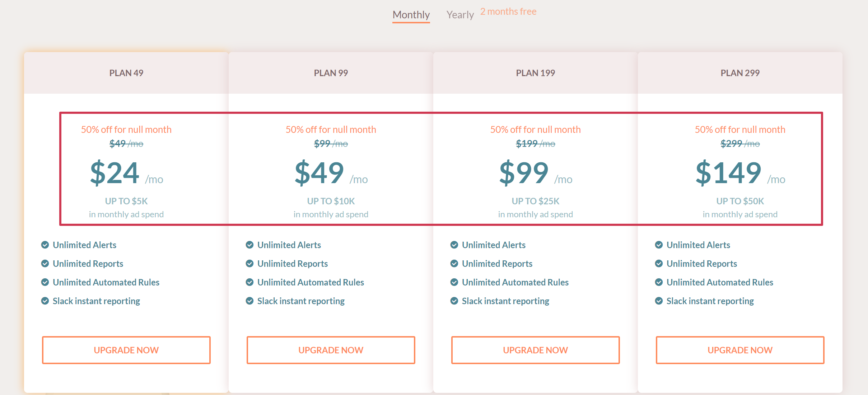This screenshot has height=395, width=868.
Task: Click the checkmark icon beside Plan 299 Unlimited Reports
Action: coord(658,264)
